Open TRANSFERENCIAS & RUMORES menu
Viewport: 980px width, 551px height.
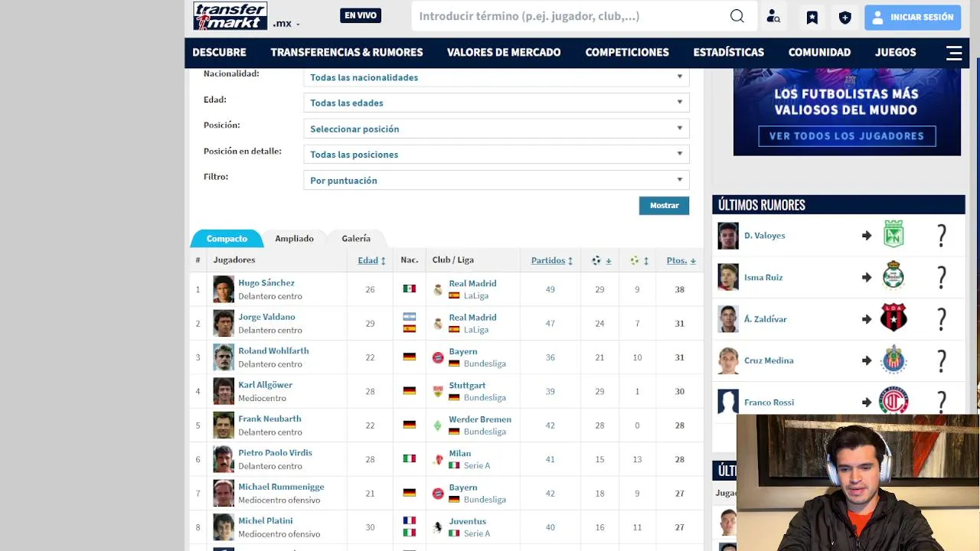[347, 53]
